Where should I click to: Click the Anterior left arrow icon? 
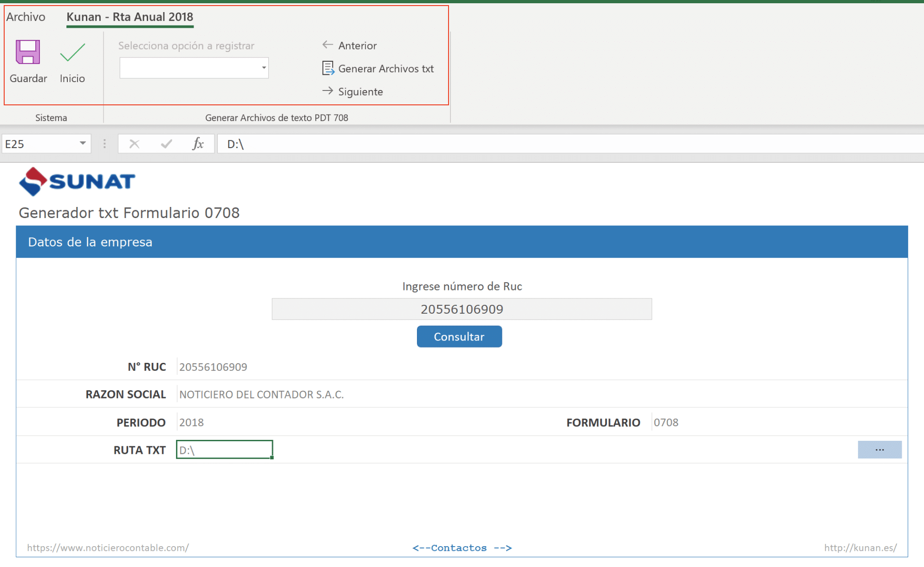(328, 45)
